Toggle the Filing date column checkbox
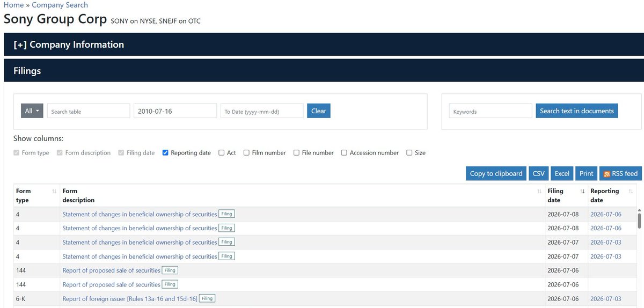 tap(121, 153)
